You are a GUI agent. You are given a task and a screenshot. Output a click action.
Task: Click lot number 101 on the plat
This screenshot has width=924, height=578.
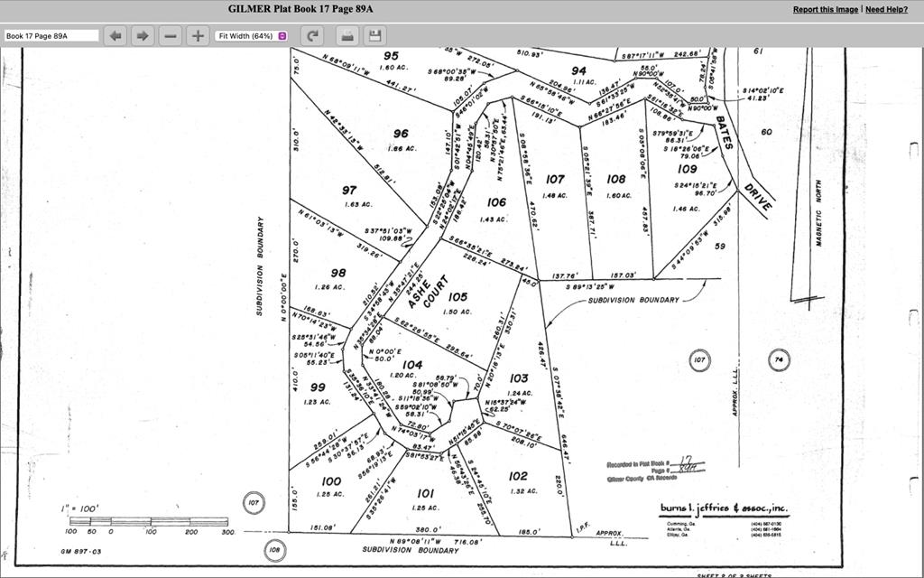pyautogui.click(x=425, y=493)
